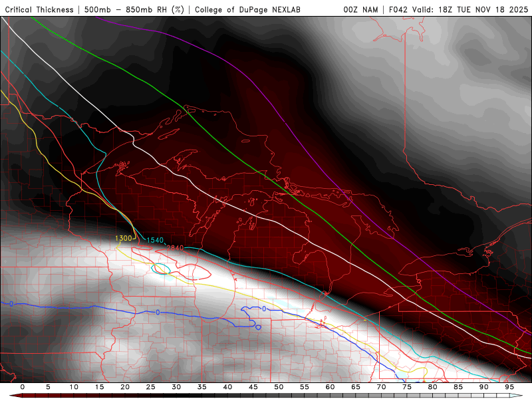The image size is (532, 399).
Task: Click the "90" value on the color scale
Action: pyautogui.click(x=484, y=387)
